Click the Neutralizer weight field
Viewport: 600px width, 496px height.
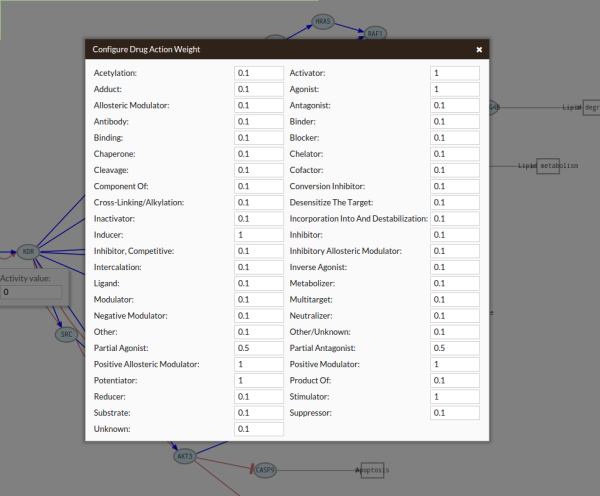[455, 316]
